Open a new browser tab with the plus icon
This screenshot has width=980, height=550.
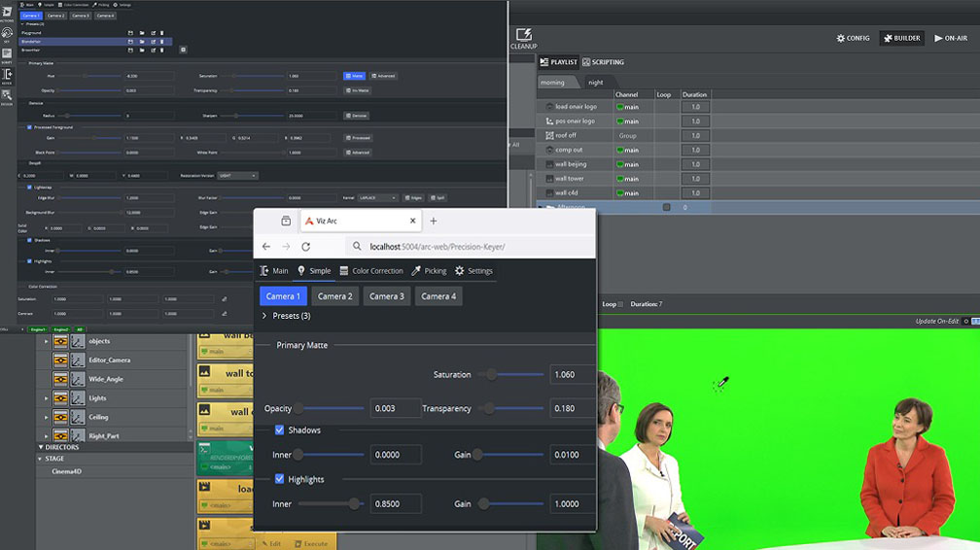tap(434, 221)
